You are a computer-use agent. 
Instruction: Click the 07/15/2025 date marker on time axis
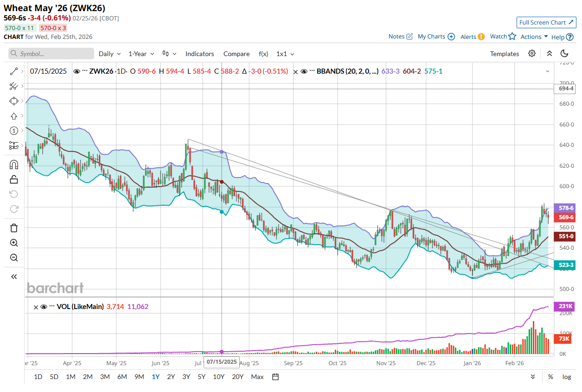[222, 361]
